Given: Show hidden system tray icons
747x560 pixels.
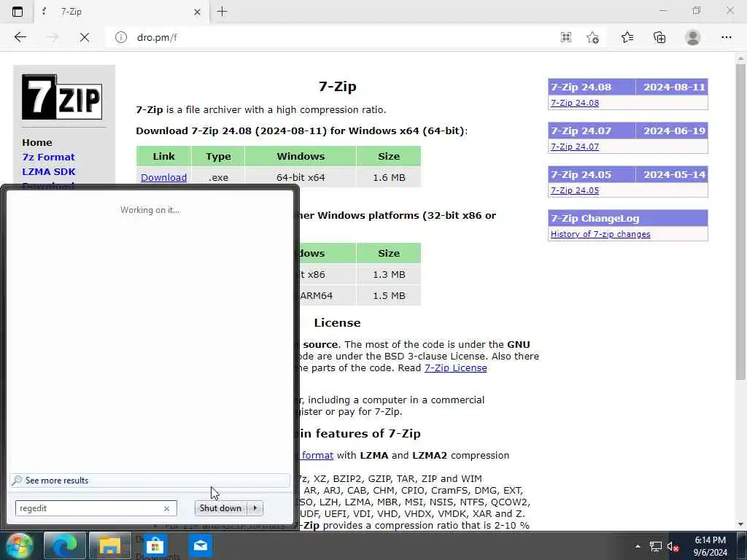Looking at the screenshot, I should point(638,546).
